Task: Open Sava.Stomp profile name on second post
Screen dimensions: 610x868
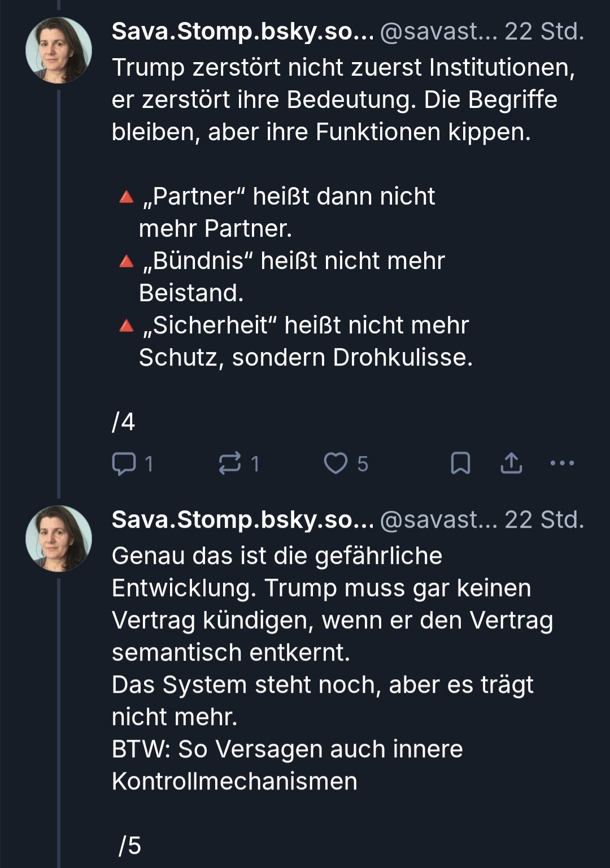Action: pyautogui.click(x=242, y=520)
